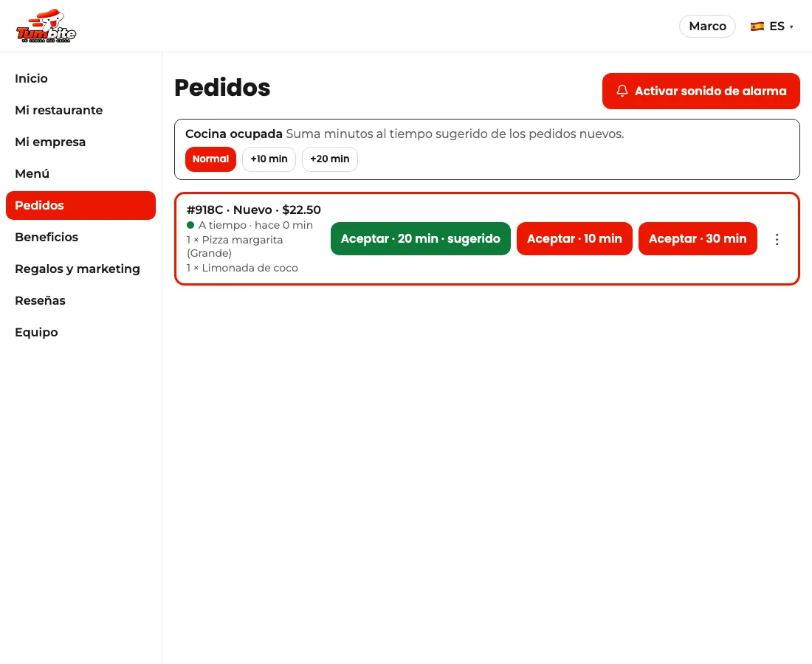Click the 'Pedidos' page heading
812x664 pixels.
(x=222, y=88)
